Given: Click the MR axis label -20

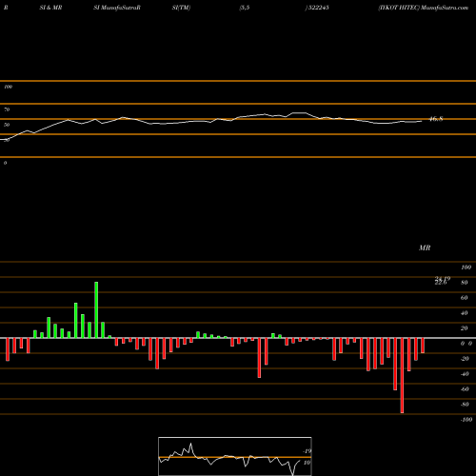Looking at the screenshot, I should coord(465,359).
